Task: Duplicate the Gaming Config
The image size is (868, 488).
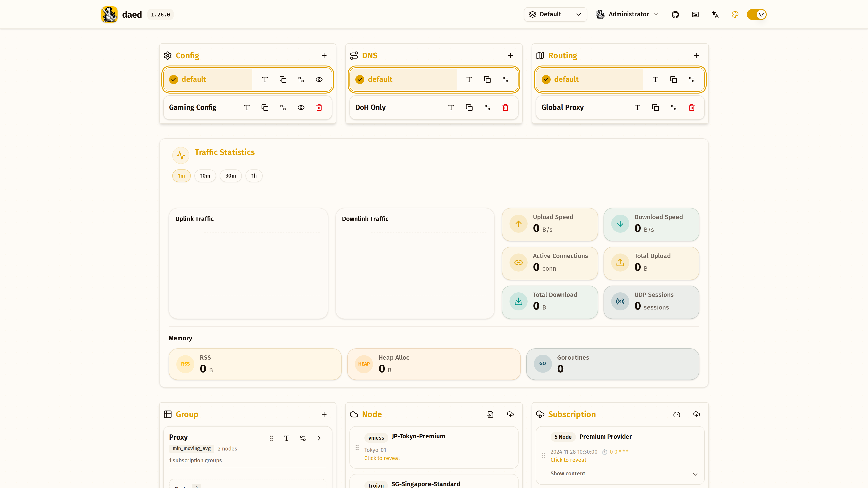Action: (265, 108)
